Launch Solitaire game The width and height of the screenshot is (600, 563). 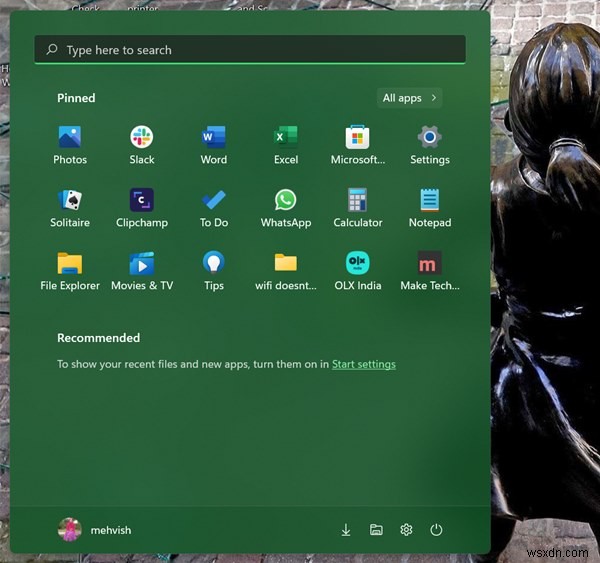(70, 208)
